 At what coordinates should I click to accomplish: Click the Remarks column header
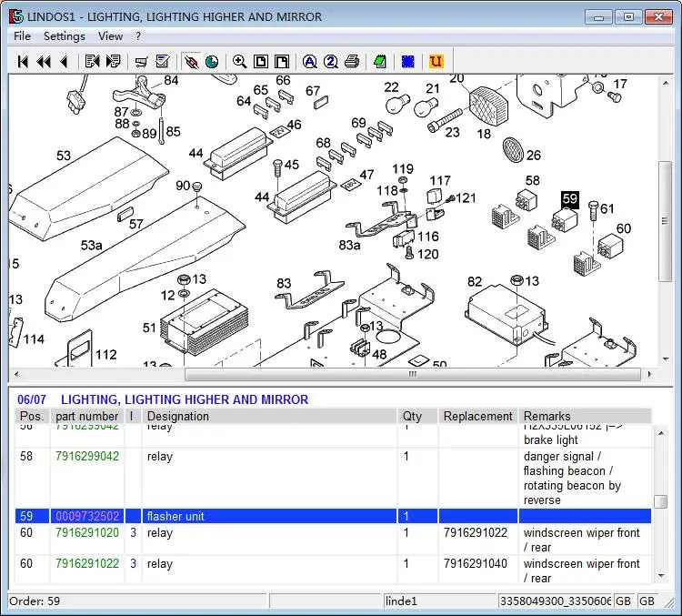point(585,416)
